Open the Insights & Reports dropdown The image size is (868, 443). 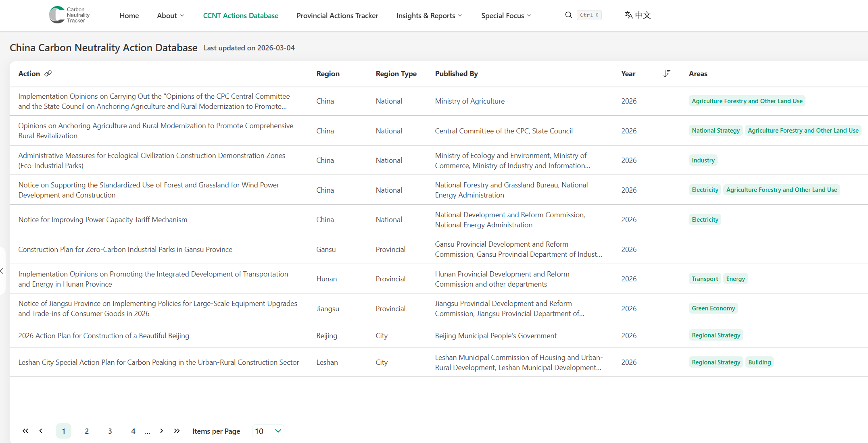(429, 15)
